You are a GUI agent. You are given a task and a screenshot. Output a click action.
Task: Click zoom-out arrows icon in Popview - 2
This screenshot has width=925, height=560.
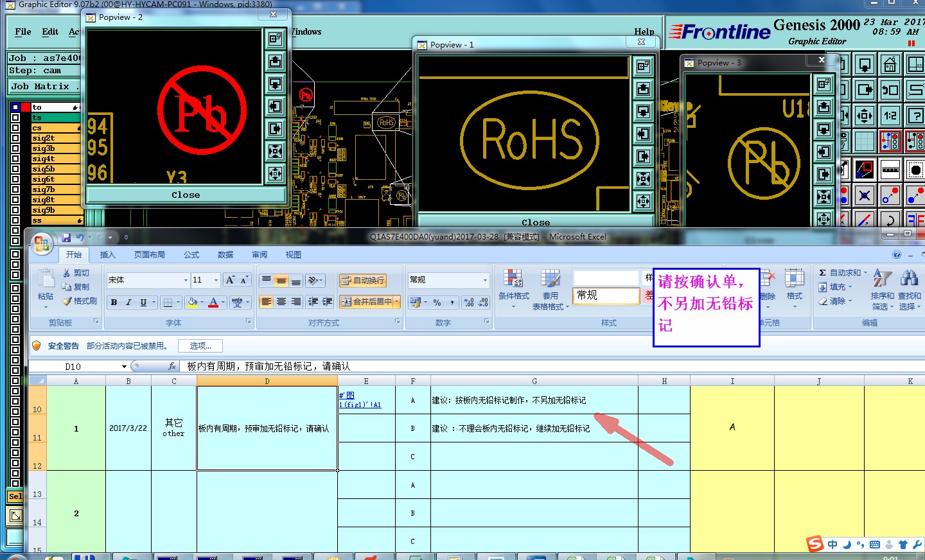point(275,174)
